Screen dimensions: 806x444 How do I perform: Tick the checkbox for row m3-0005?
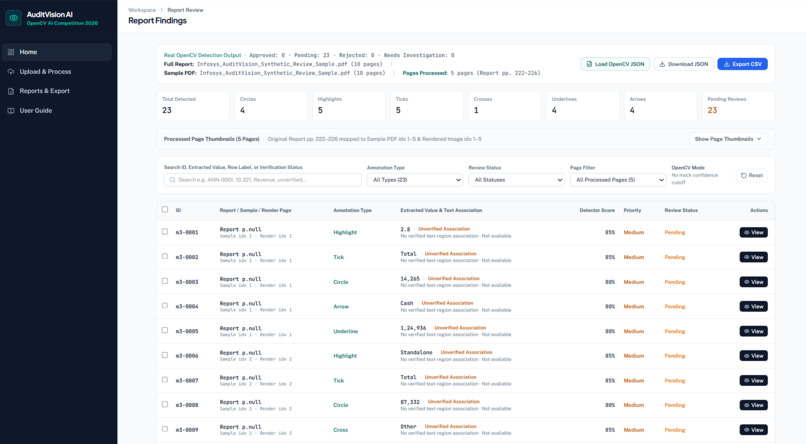(164, 330)
